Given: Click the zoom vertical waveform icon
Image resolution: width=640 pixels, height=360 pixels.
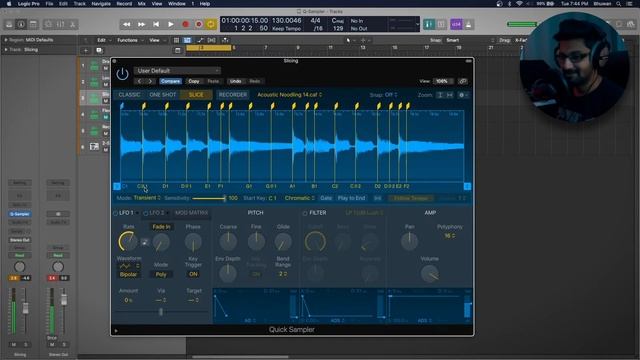Looking at the screenshot, I should coord(440,95).
